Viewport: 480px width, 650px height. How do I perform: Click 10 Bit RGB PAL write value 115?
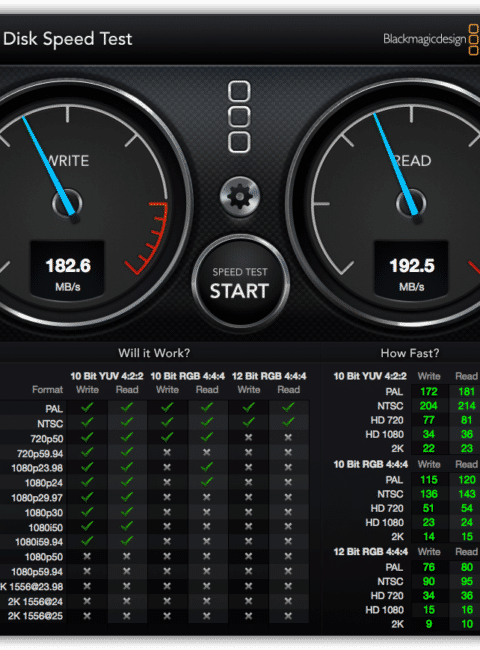[x=429, y=480]
